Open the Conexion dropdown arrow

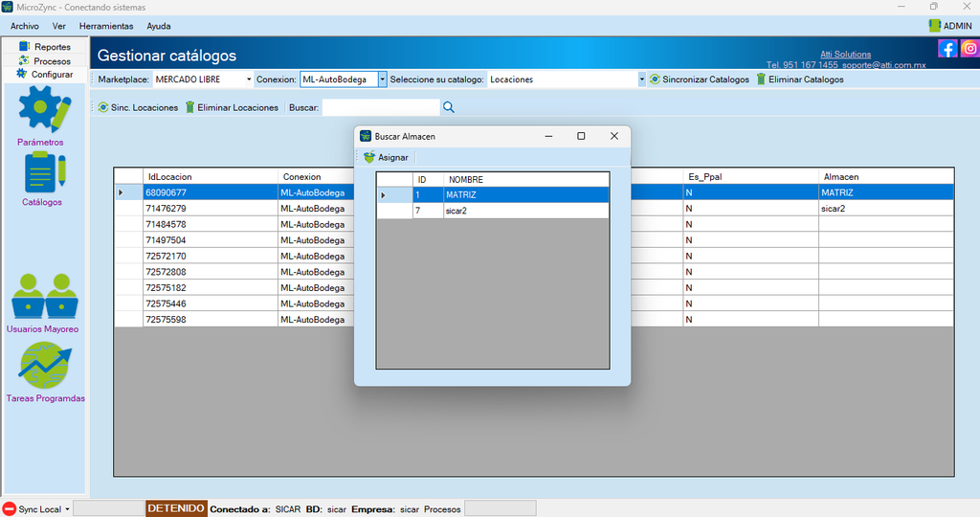pos(383,79)
